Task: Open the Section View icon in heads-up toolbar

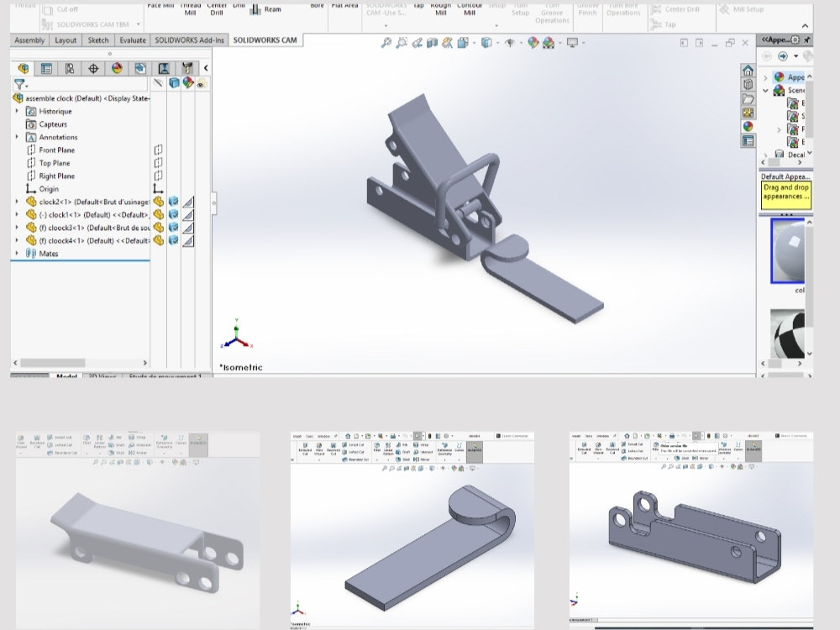Action: (430, 41)
